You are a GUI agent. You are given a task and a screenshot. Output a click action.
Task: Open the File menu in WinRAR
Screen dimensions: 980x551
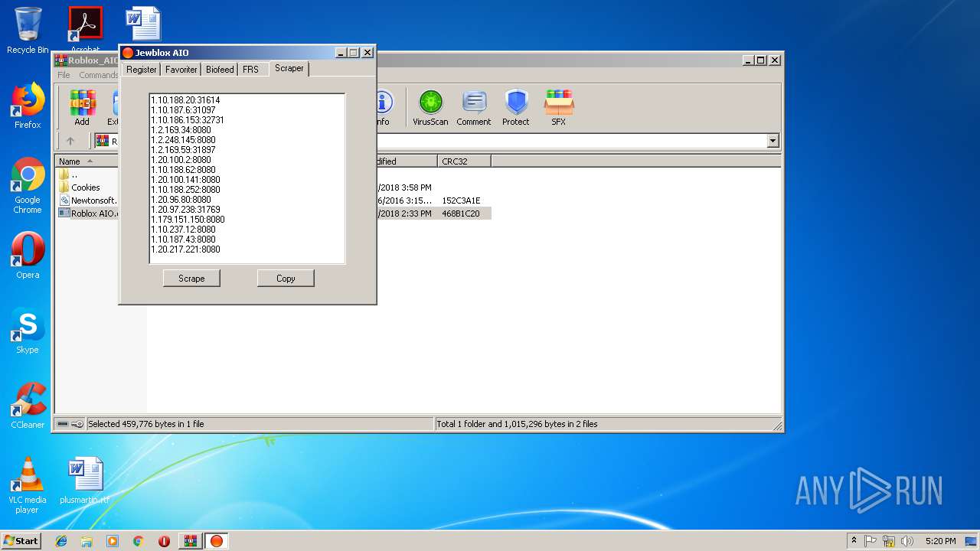click(x=64, y=75)
